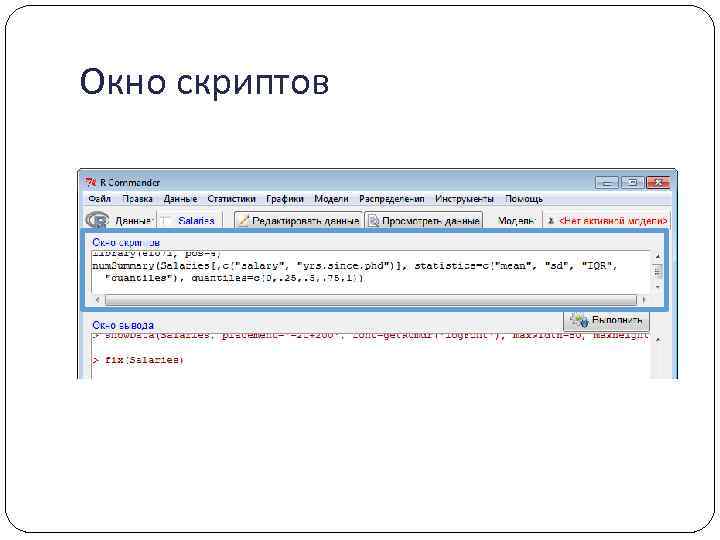Click the no active model button
This screenshot has height=540, width=720.
(607, 221)
